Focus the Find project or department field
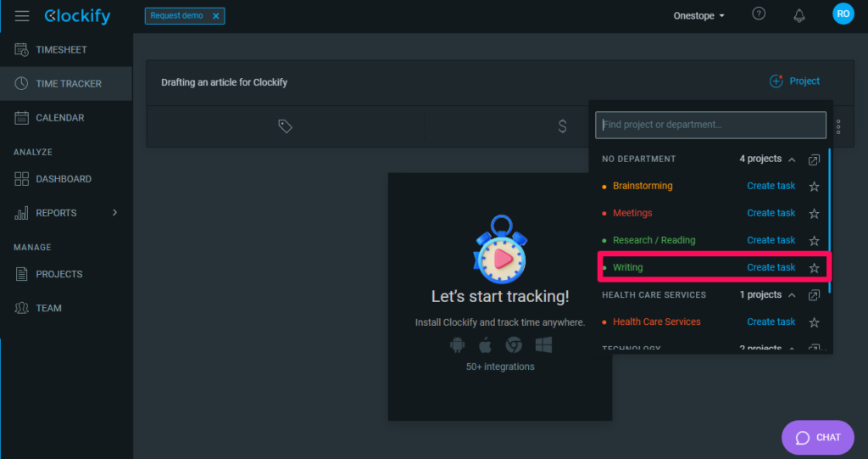This screenshot has width=868, height=459. [710, 125]
